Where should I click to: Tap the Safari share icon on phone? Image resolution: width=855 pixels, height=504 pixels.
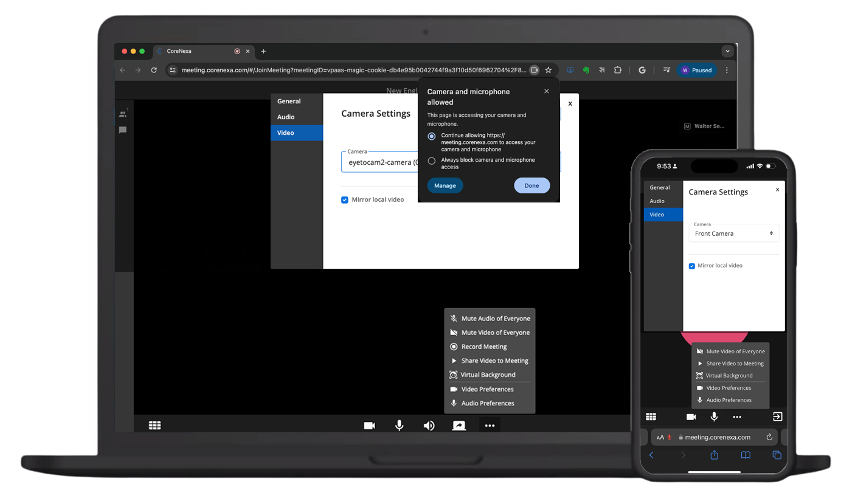coord(714,455)
